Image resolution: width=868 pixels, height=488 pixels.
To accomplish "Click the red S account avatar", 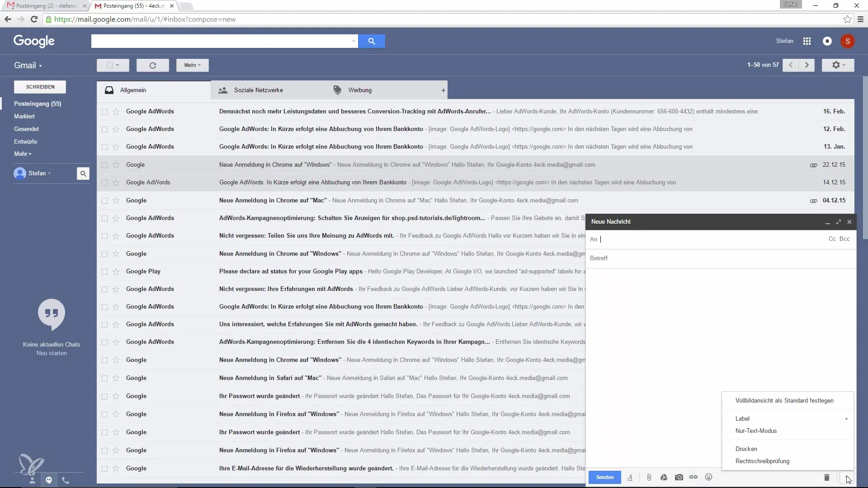I will coord(848,41).
